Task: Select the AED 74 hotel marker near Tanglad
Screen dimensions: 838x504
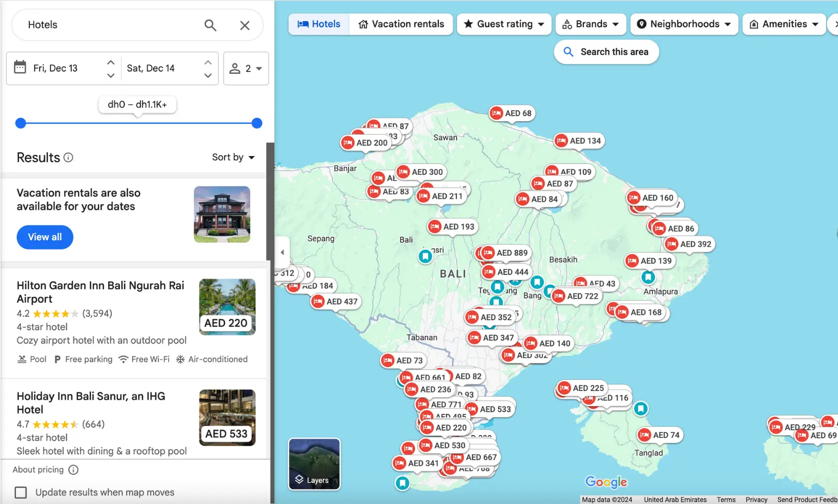Action: [659, 435]
